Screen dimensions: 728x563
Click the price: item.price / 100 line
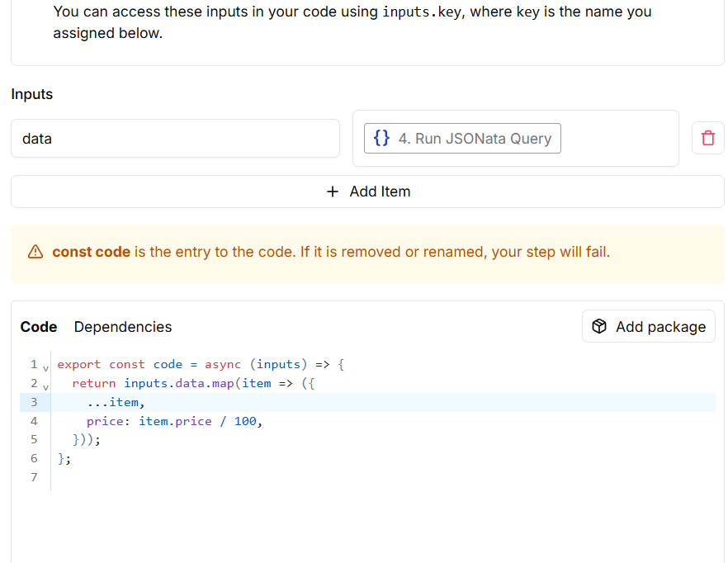[173, 421]
